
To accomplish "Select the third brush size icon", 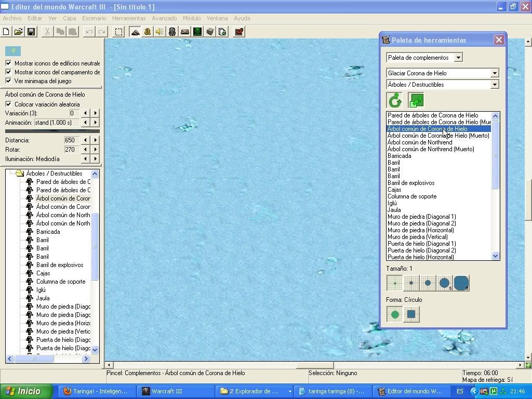I will tap(428, 283).
